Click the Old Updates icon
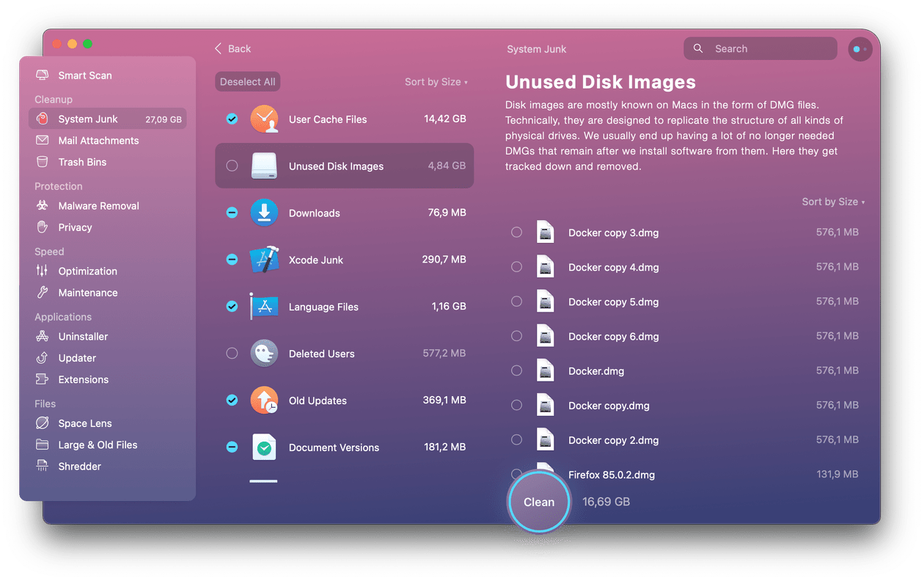This screenshot has width=924, height=581. pyautogui.click(x=265, y=401)
